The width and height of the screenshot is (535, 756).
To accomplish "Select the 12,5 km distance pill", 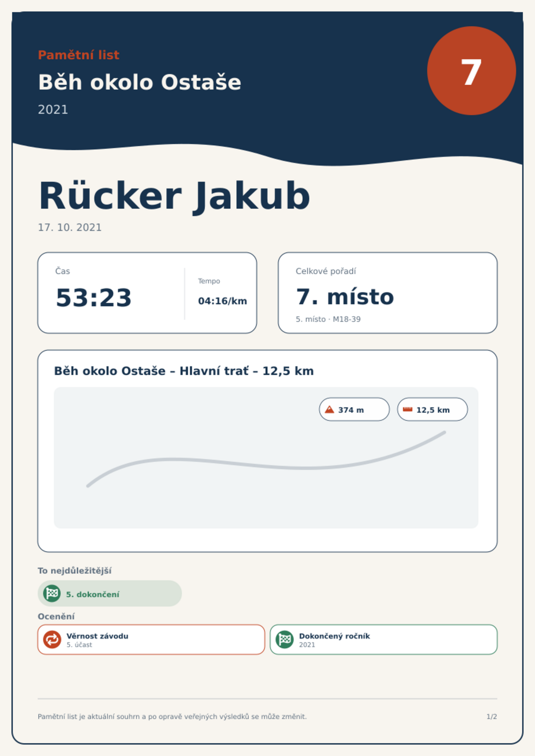I will point(432,409).
